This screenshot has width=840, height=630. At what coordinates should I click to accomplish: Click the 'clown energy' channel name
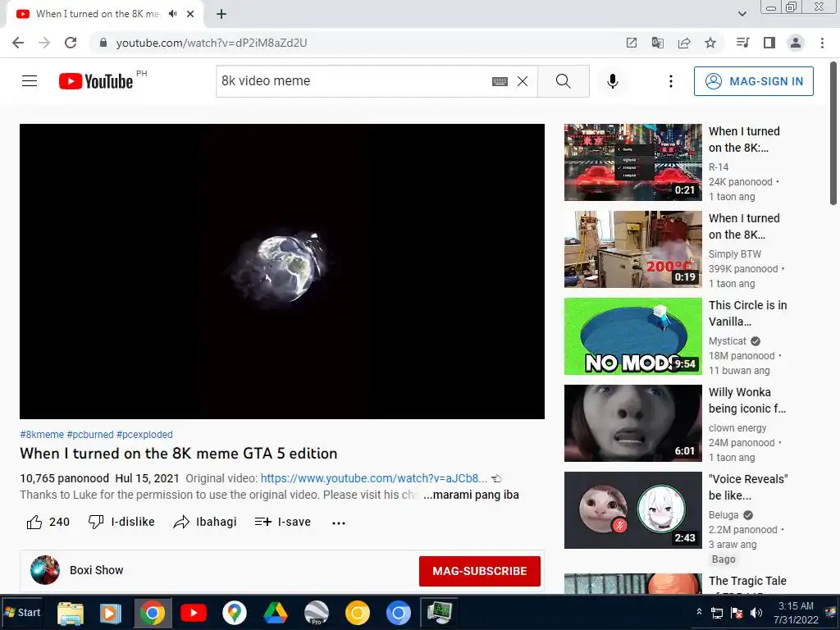pyautogui.click(x=737, y=428)
